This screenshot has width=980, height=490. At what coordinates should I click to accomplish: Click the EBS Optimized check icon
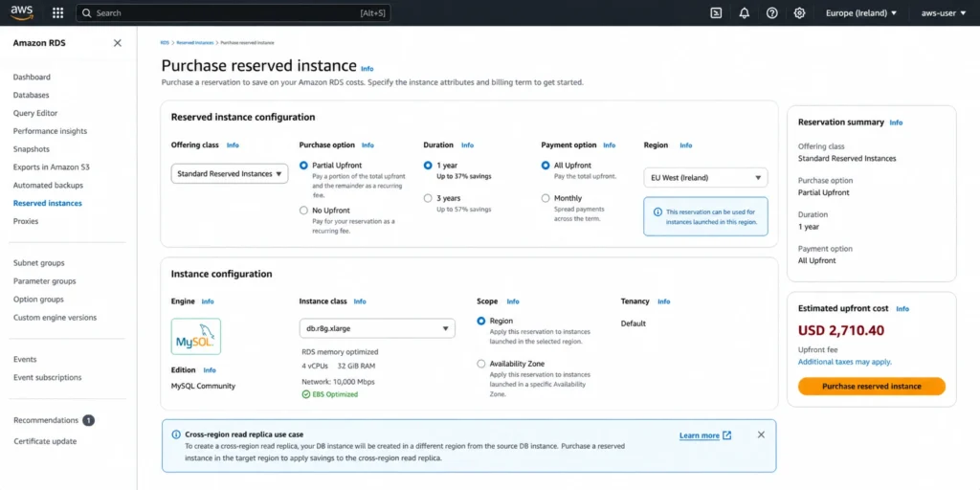(305, 394)
